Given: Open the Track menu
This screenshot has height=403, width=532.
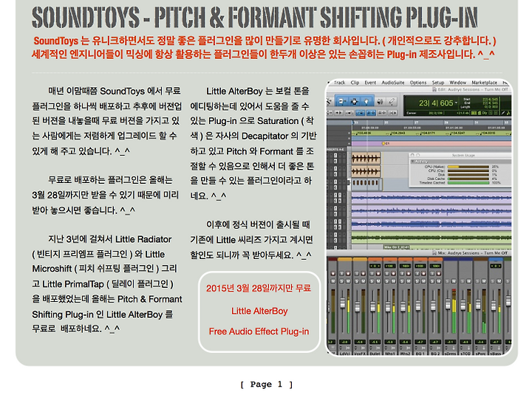Looking at the screenshot, I should pos(339,83).
